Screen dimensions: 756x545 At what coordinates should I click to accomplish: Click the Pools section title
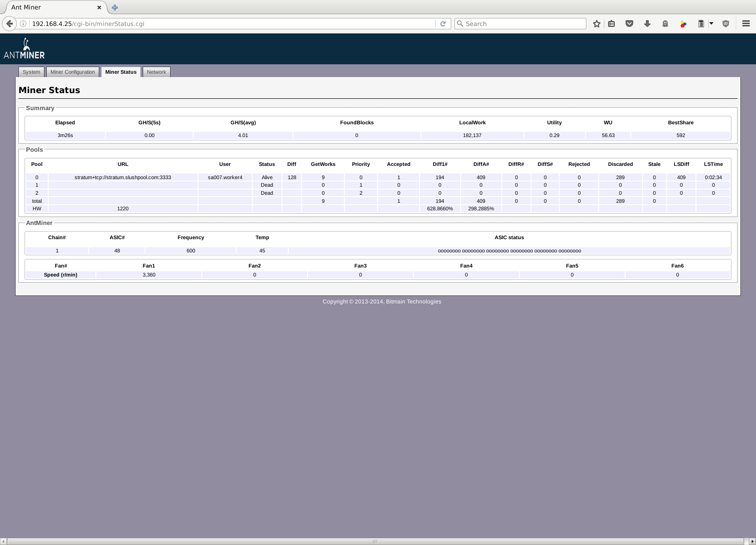[34, 150]
